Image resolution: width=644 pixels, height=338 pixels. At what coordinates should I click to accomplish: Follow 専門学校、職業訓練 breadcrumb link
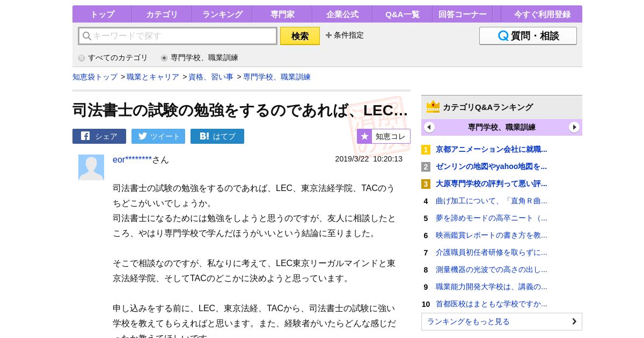(277, 77)
